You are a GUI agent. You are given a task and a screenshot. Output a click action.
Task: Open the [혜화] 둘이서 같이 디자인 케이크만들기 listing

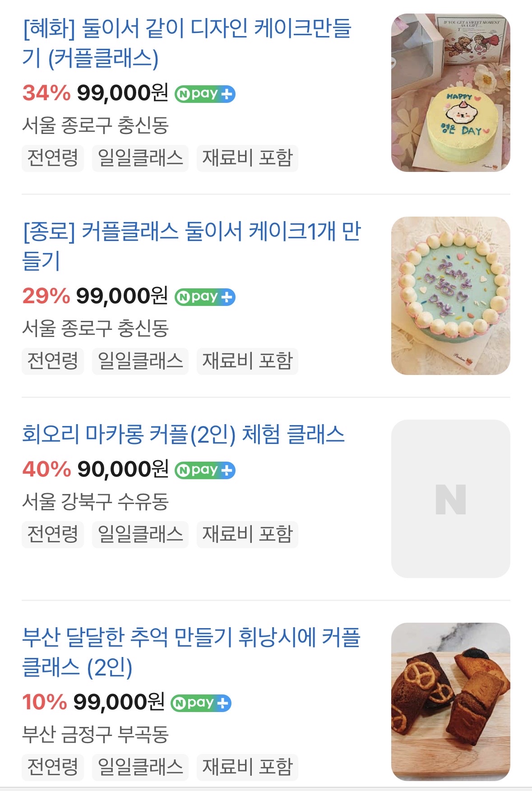[187, 43]
